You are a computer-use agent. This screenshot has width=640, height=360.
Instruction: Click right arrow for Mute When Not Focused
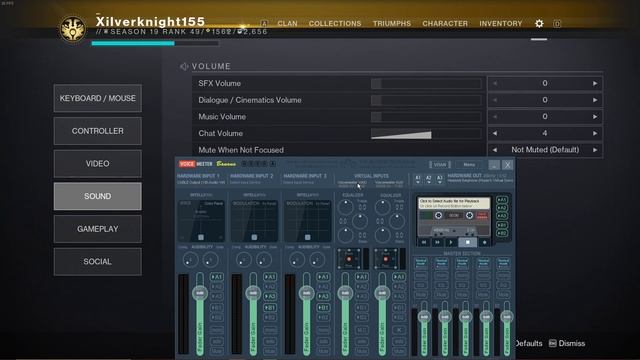595,150
